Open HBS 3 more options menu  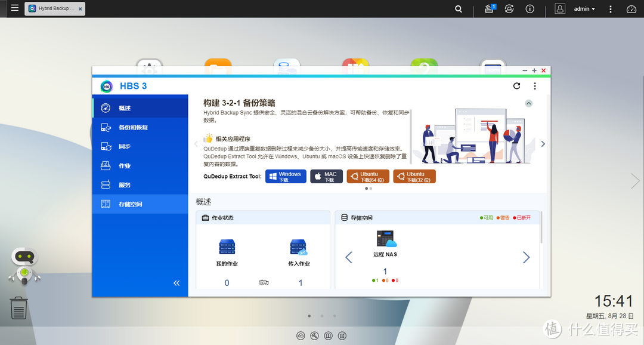click(535, 86)
